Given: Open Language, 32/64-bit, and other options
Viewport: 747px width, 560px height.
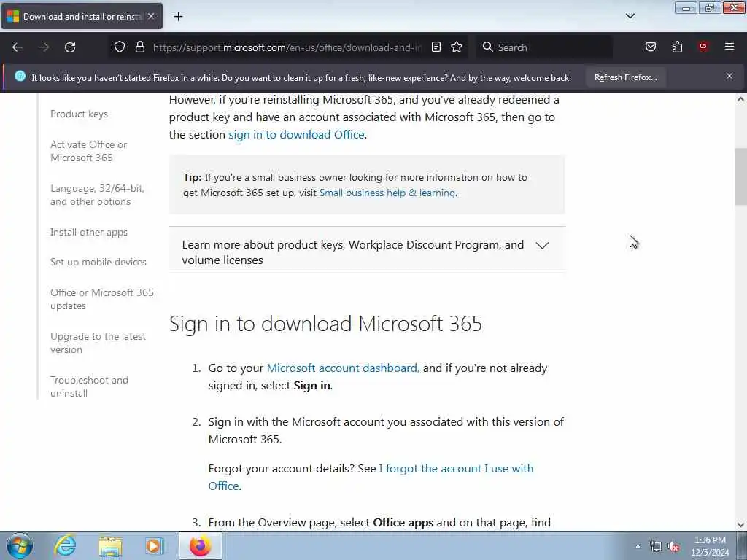Looking at the screenshot, I should tap(97, 195).
